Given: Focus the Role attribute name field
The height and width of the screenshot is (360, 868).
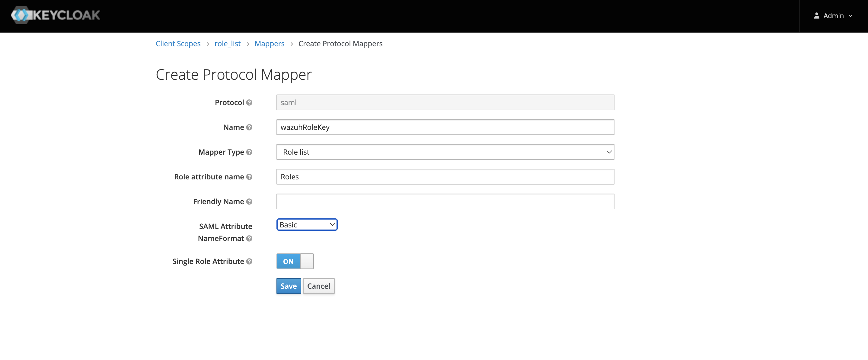Looking at the screenshot, I should click(445, 177).
